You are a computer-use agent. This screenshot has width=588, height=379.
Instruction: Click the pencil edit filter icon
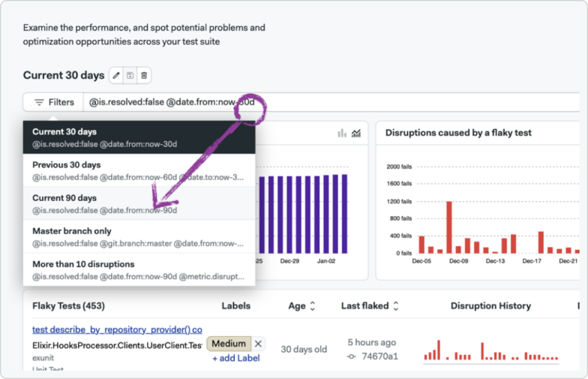pyautogui.click(x=116, y=75)
